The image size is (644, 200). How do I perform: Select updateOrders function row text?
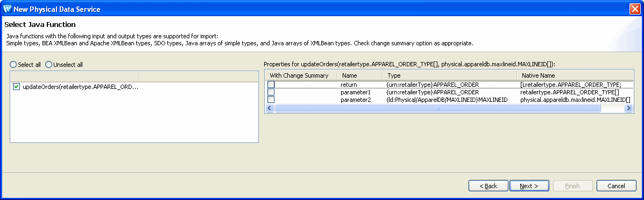click(x=81, y=87)
